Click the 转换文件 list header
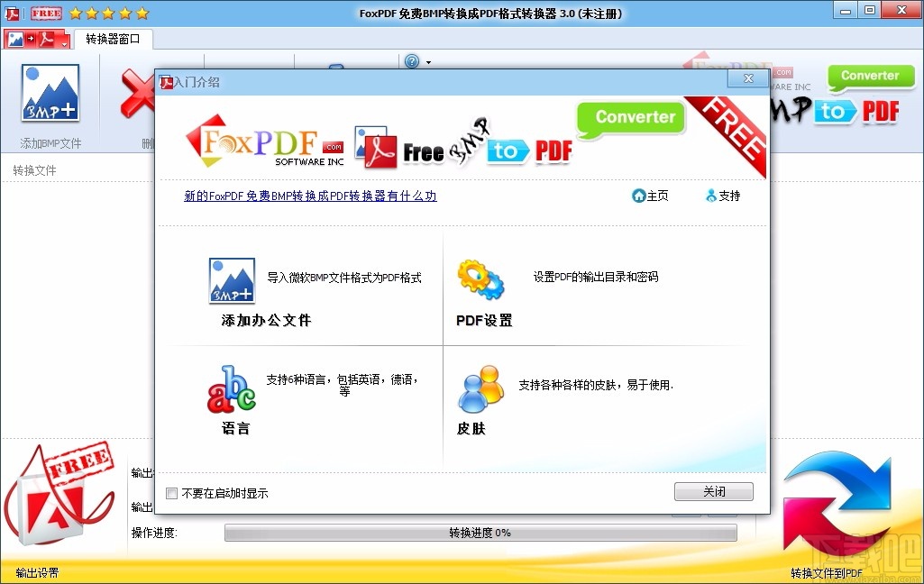Screen dimensions: 924x584 pos(35,170)
